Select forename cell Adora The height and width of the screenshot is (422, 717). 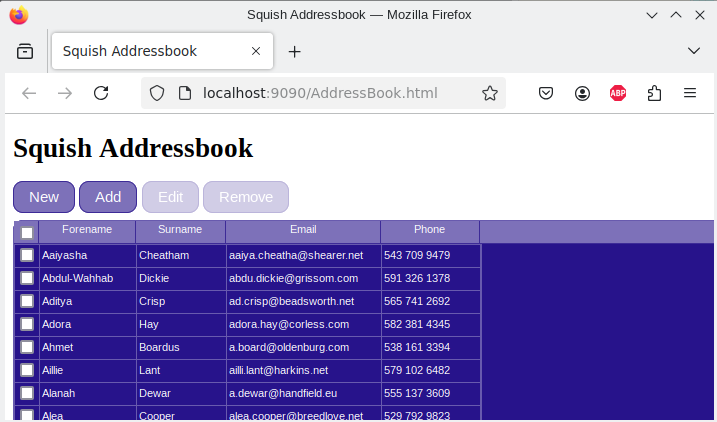coord(88,325)
